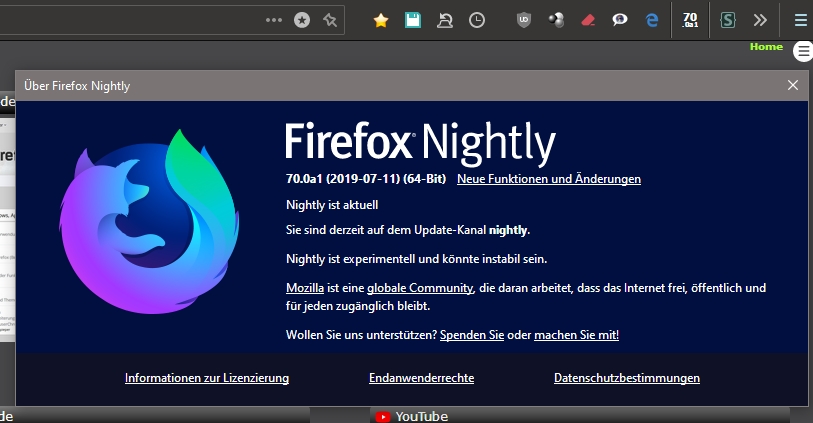Click the red eraser extension icon

click(x=588, y=20)
